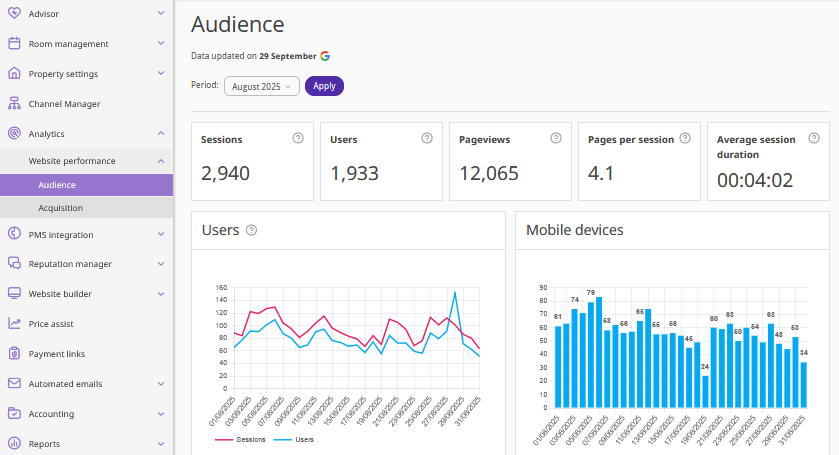Viewport: 839px width, 455px height.
Task: Click the Automated emails envelope icon
Action: click(14, 383)
